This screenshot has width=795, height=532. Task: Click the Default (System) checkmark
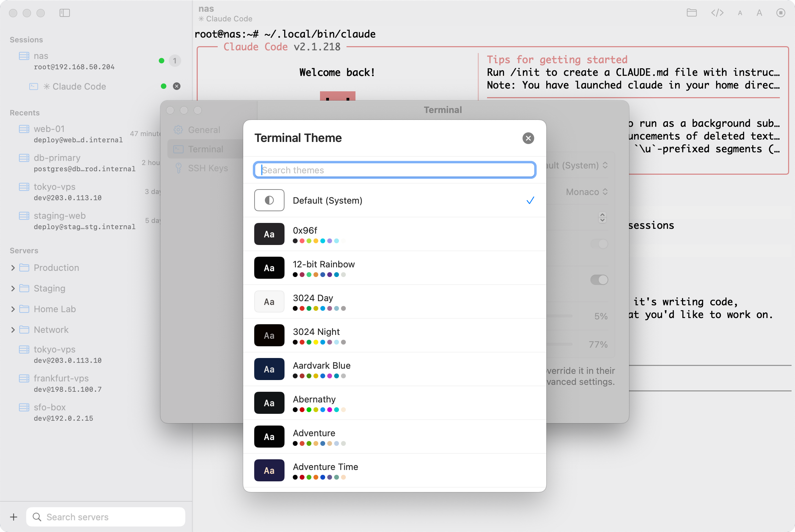click(530, 200)
